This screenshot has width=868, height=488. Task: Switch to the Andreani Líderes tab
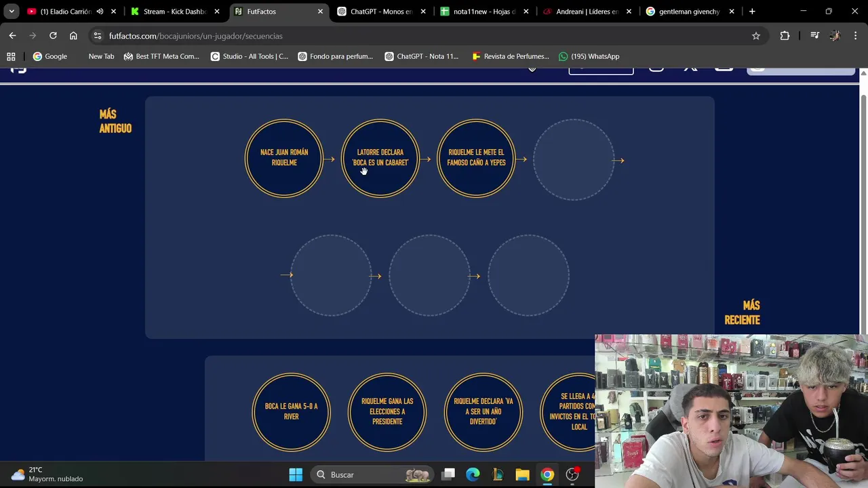coord(587,12)
